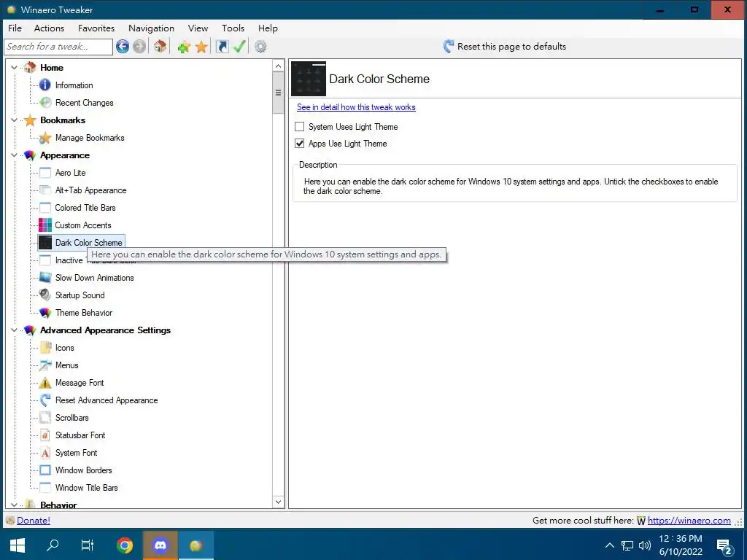This screenshot has width=747, height=560.
Task: Click the Recent Changes tree icon
Action: tap(45, 102)
